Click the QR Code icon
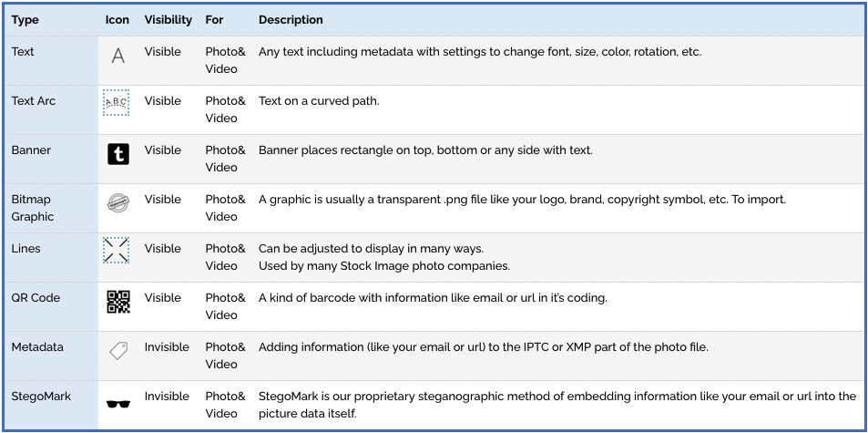Screen dimensions: 868x433 117,302
